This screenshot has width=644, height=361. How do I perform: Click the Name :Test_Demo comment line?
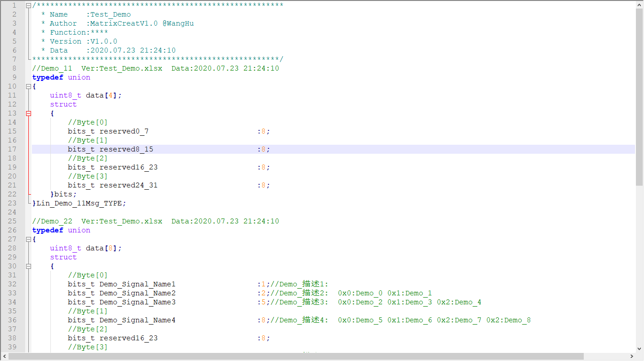coord(86,14)
